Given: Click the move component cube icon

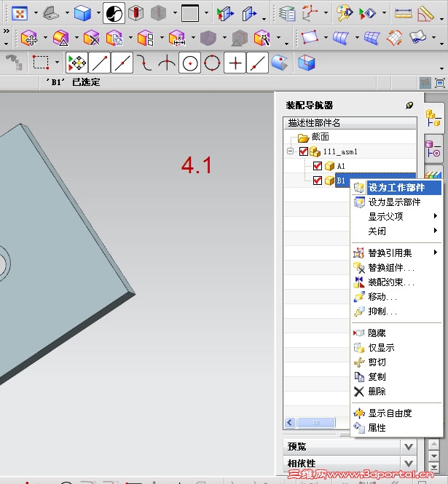Looking at the screenshot, I should click(29, 38).
